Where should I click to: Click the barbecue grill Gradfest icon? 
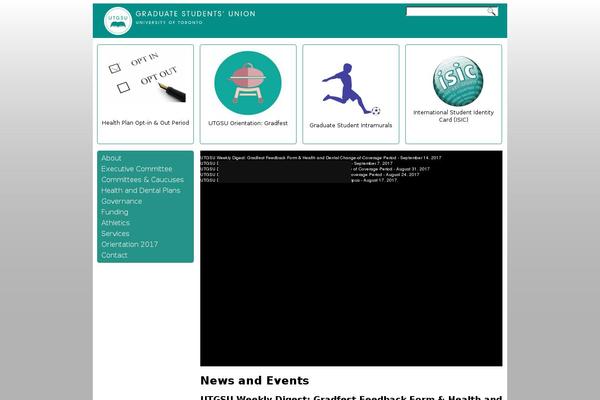point(248,83)
